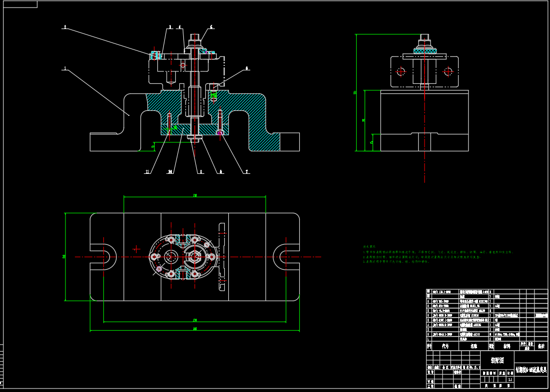Click the drawing name cell in title block
550x392 pixels.
click(531, 370)
